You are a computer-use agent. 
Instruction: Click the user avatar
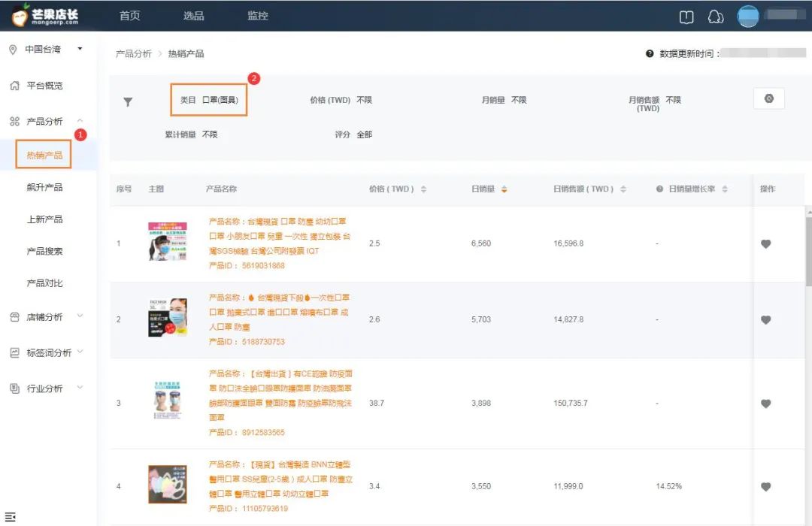click(748, 16)
